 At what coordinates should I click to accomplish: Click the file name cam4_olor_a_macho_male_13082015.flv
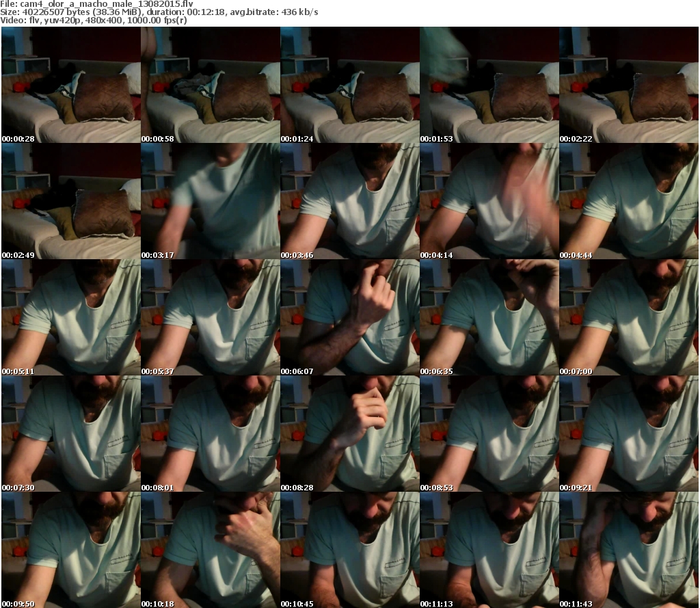[x=106, y=4]
